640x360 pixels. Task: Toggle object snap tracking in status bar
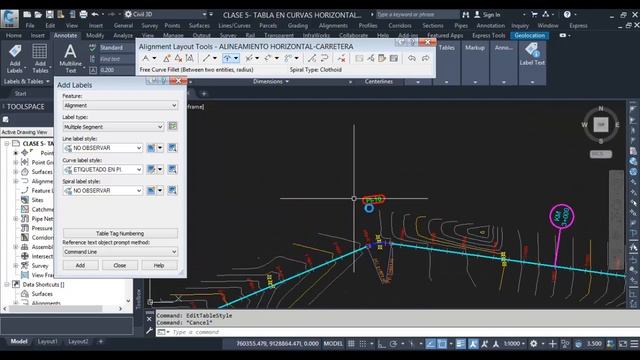(x=430, y=344)
